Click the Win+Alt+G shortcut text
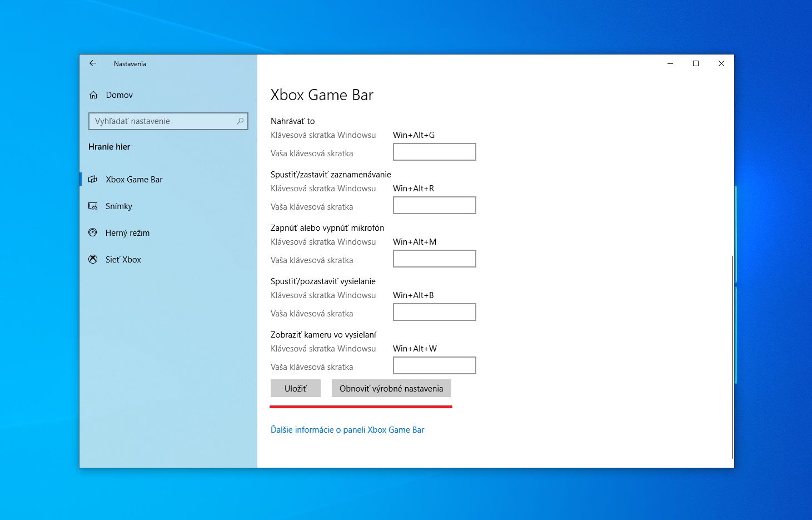The height and width of the screenshot is (520, 812). pos(414,135)
